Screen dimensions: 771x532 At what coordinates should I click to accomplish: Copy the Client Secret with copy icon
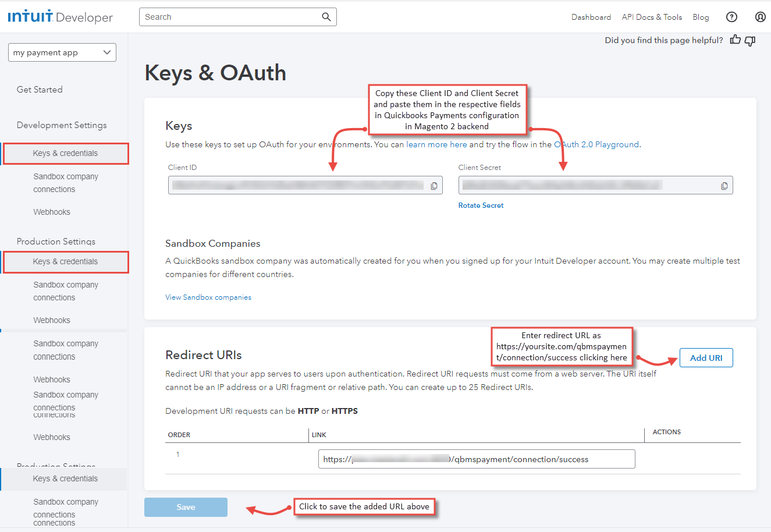tap(724, 186)
